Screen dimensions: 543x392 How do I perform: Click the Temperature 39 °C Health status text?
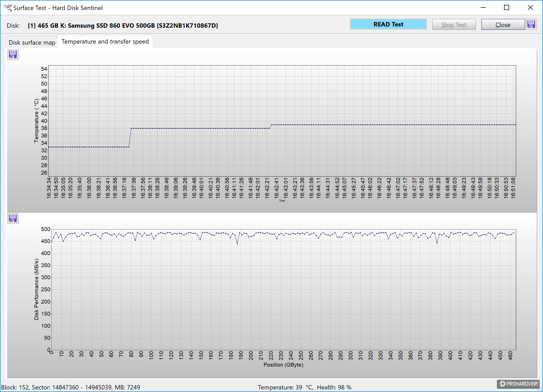click(x=305, y=387)
